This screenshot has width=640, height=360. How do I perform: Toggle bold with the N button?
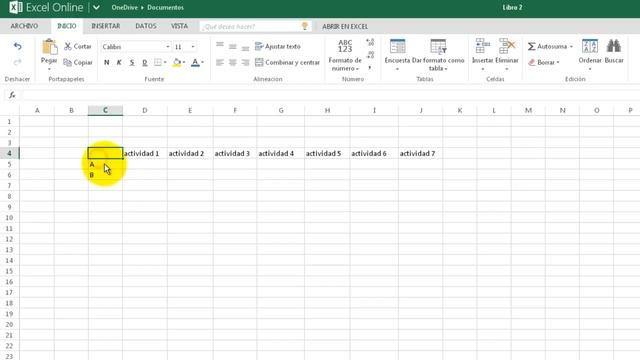[x=107, y=62]
